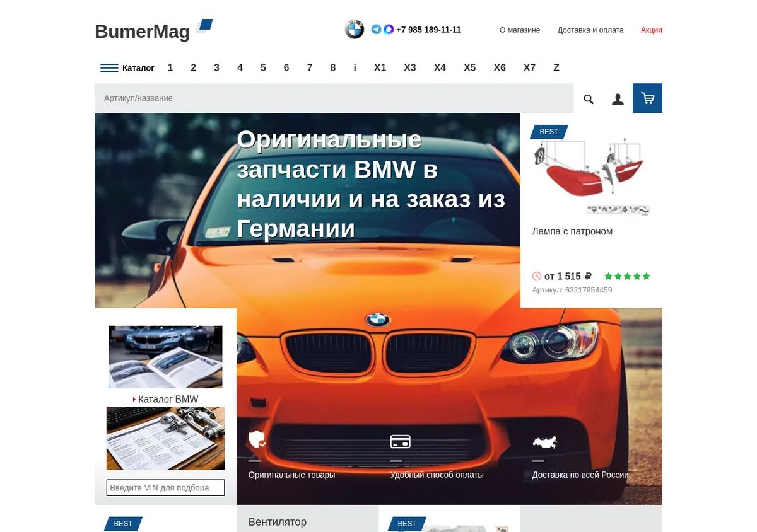This screenshot has height=532, width=757.
Task: Open the Лампа с патроном product image
Action: 591,176
